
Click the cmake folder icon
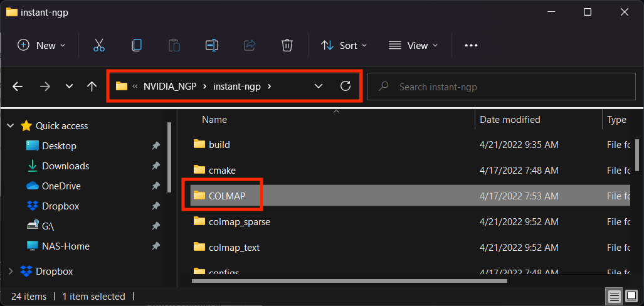[x=199, y=169]
